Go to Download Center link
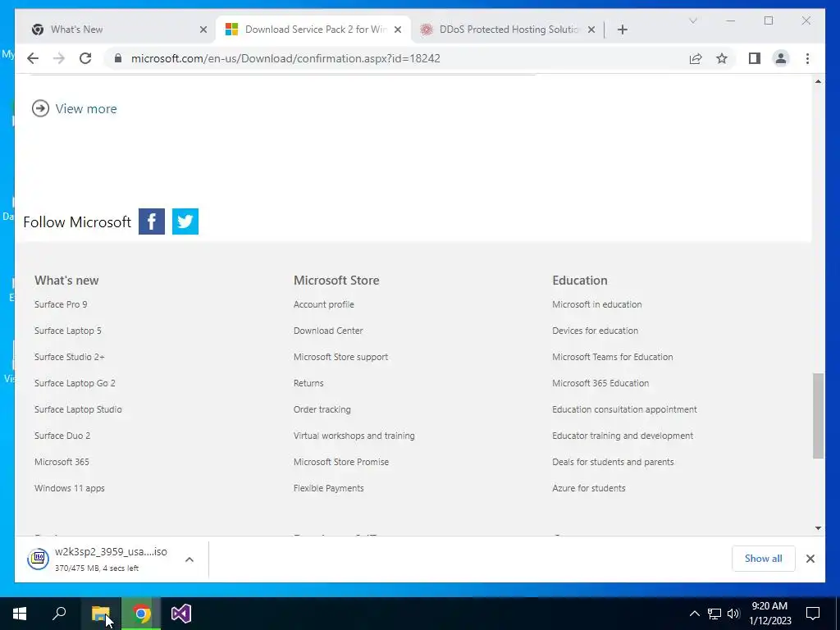The height and width of the screenshot is (630, 840). 328,331
